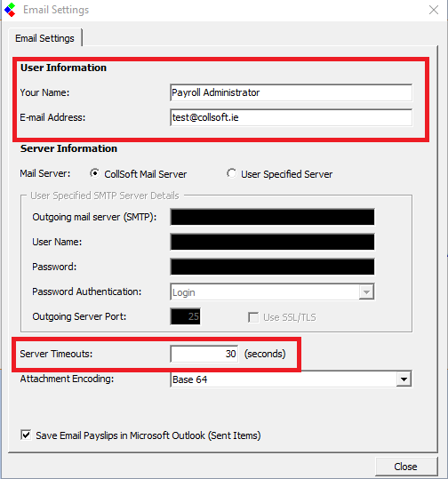The width and height of the screenshot is (448, 479).
Task: Click the Close button
Action: tap(406, 467)
